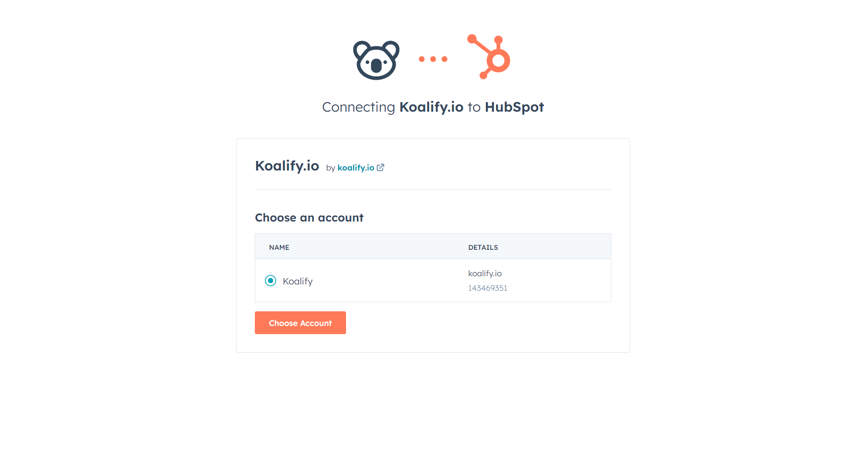Click the Connecting Koalify.io to HubSpot title
This screenshot has height=449, width=868.
pos(432,107)
